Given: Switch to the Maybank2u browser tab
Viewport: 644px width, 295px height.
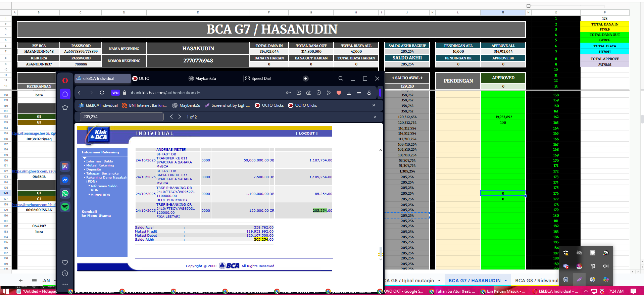Looking at the screenshot, I should tap(215, 79).
